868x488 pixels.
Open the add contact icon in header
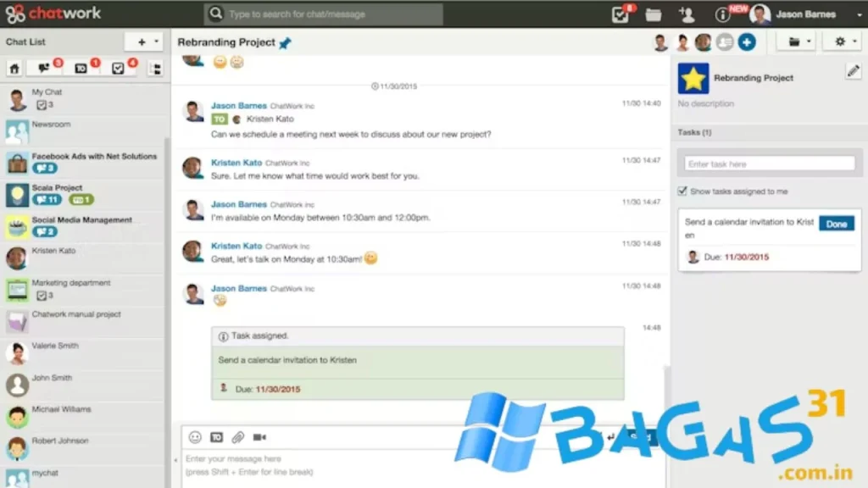687,14
